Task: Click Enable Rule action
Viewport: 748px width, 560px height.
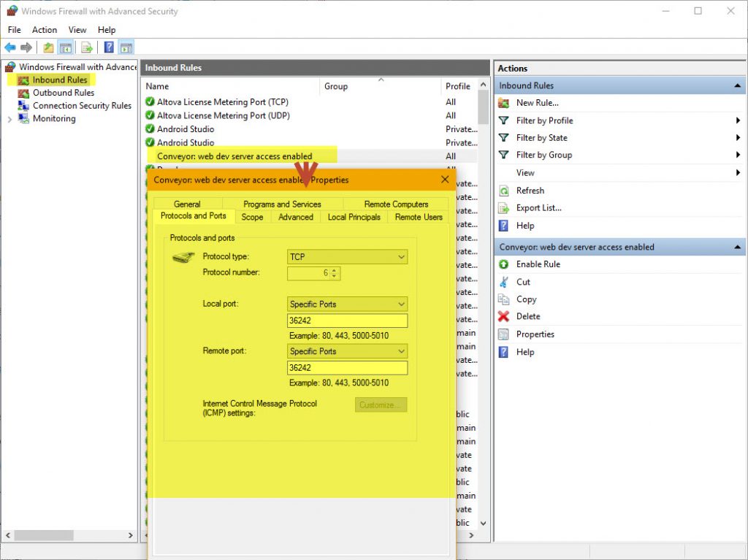Action: click(x=538, y=264)
